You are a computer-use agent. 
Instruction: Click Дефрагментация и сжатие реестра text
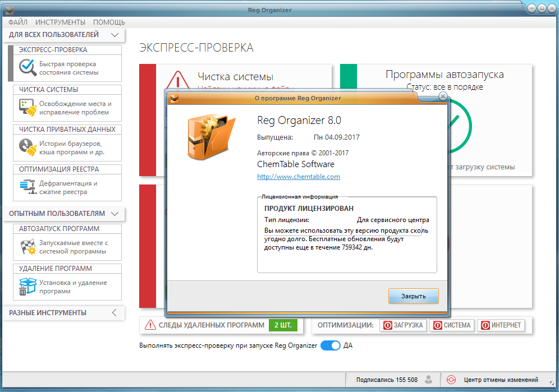[x=68, y=188]
